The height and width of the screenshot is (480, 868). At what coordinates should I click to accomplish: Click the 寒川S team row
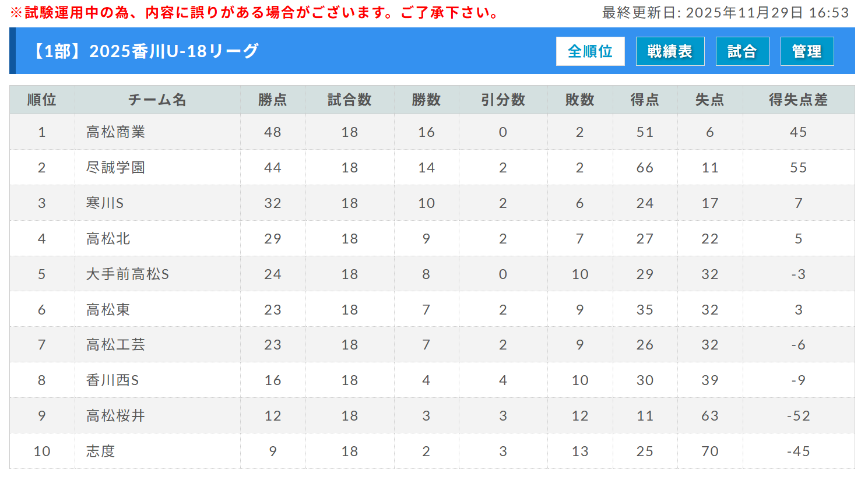[105, 203]
